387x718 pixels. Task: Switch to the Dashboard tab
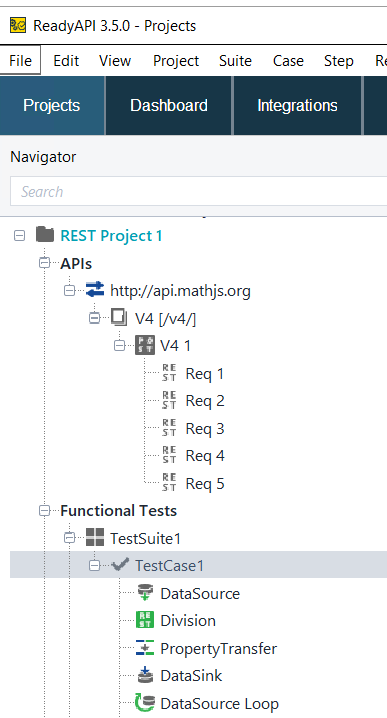click(169, 105)
